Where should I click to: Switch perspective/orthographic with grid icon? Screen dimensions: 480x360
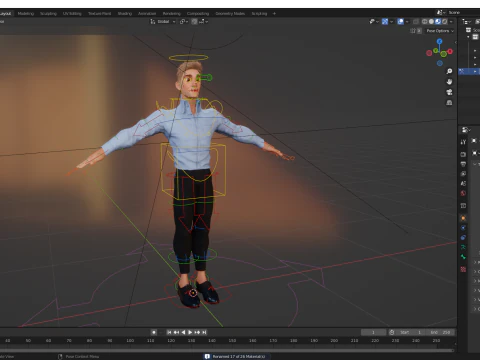click(x=449, y=102)
